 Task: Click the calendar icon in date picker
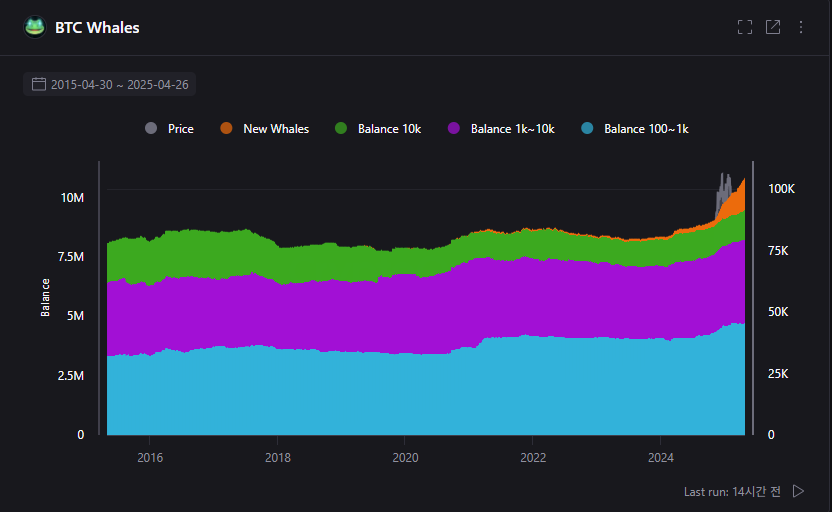tap(39, 84)
